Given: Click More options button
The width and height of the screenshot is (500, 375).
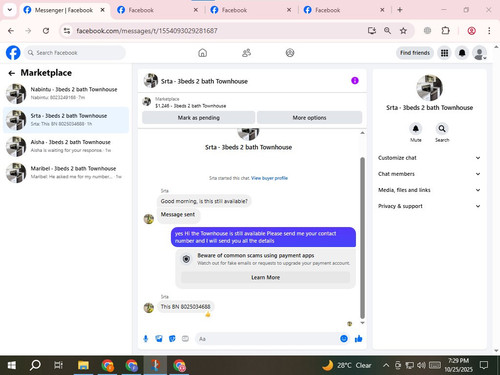Looking at the screenshot, I should click(x=309, y=118).
